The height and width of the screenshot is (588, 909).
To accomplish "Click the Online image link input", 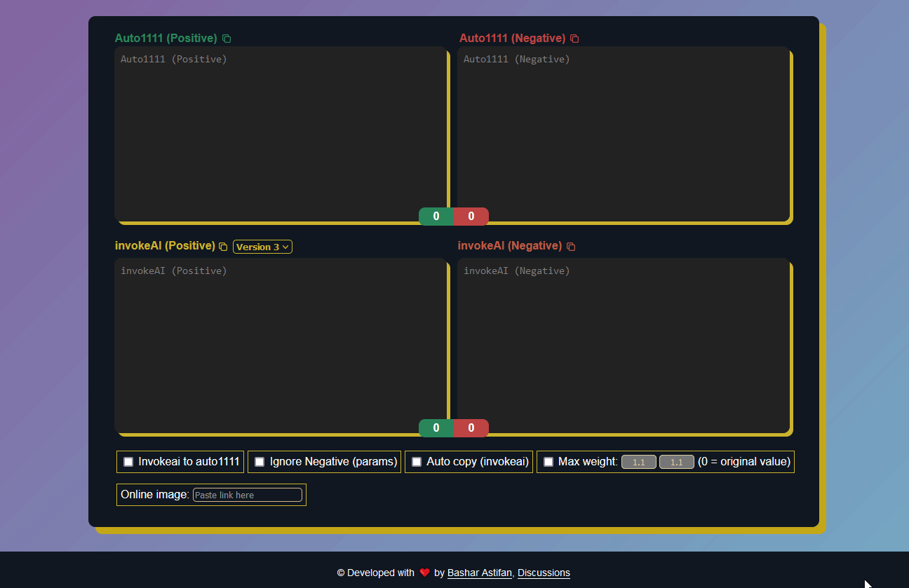I will point(248,495).
